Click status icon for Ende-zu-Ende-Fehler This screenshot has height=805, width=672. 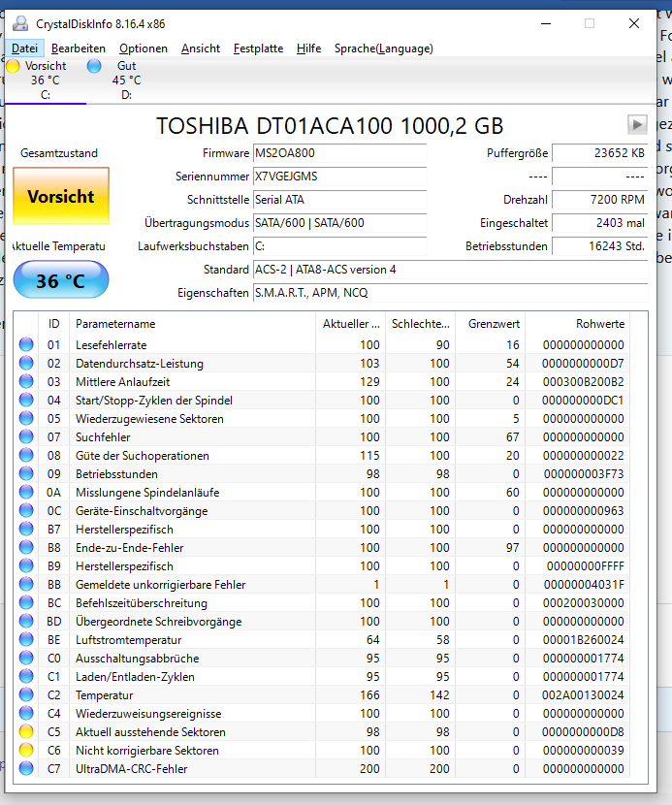(26, 547)
